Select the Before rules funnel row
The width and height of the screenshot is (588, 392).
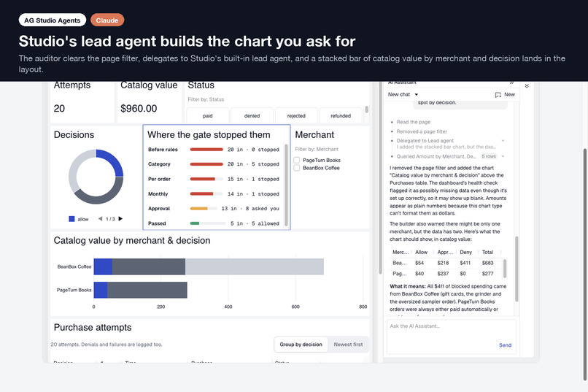tap(213, 150)
